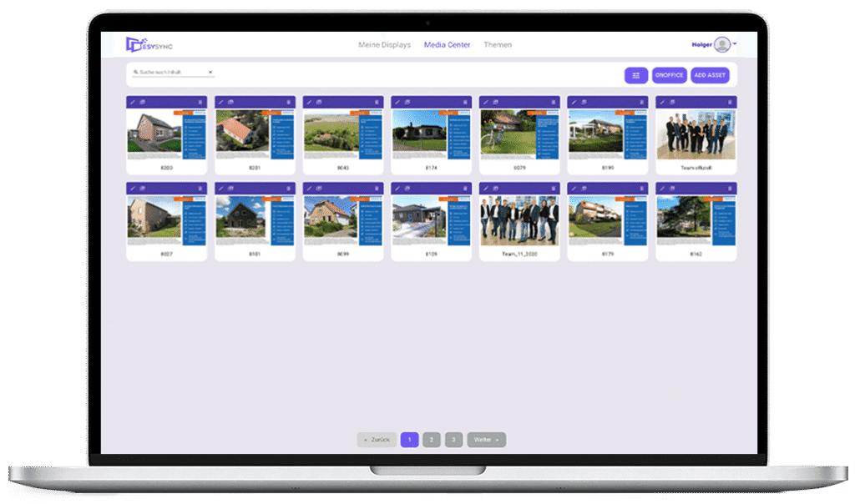Click the ADD ASSET button
Viewport: 855px width, 504px height.
[710, 75]
